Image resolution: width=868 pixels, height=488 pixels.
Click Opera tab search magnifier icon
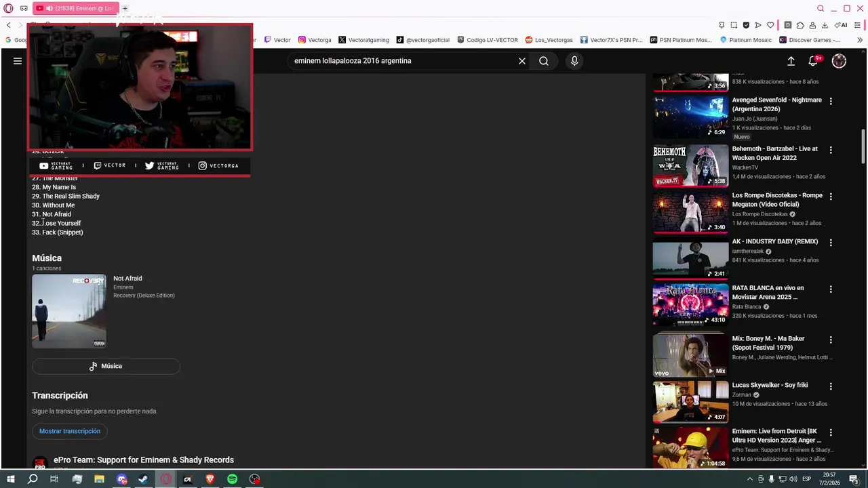(x=821, y=8)
